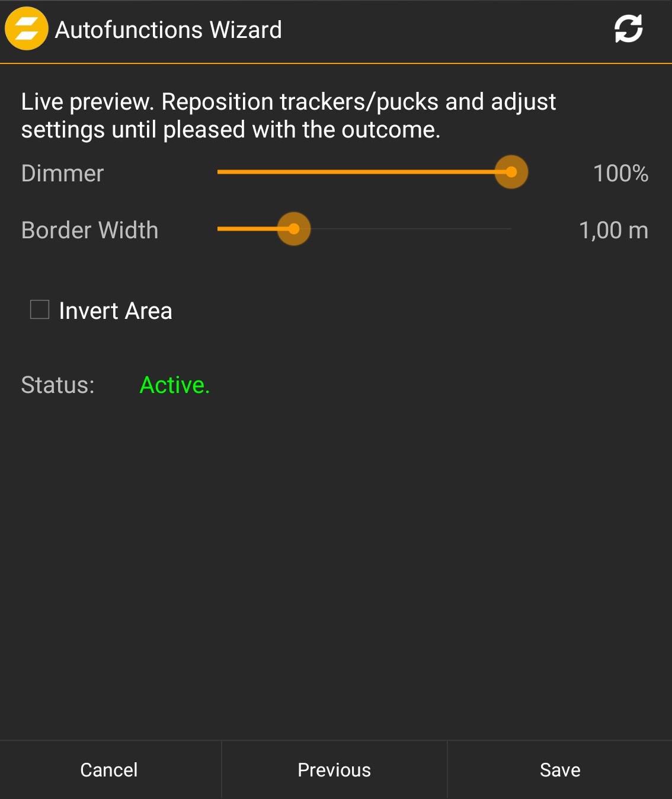Click the middle of the Dimmer slider track

click(x=364, y=172)
